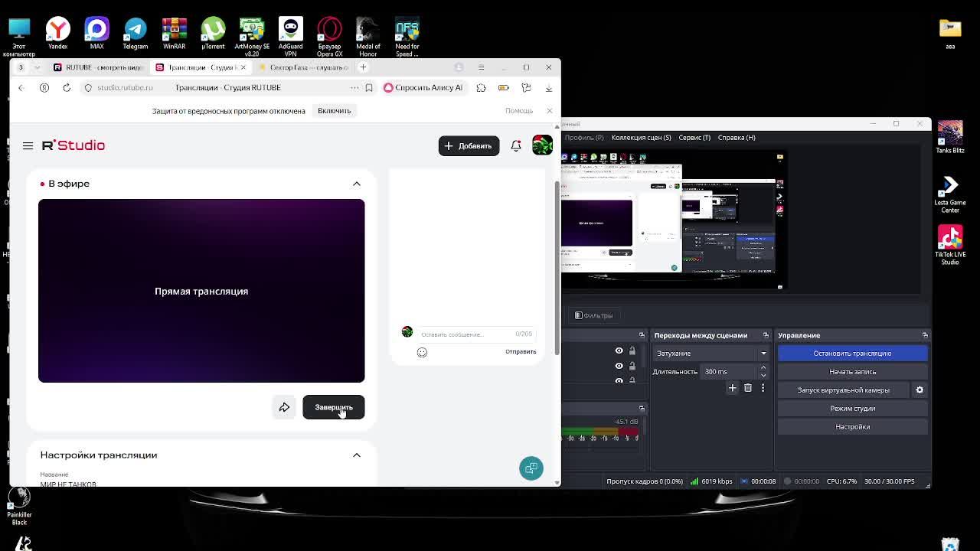Open the R Studio hamburger menu
This screenshot has width=980, height=551.
(28, 145)
